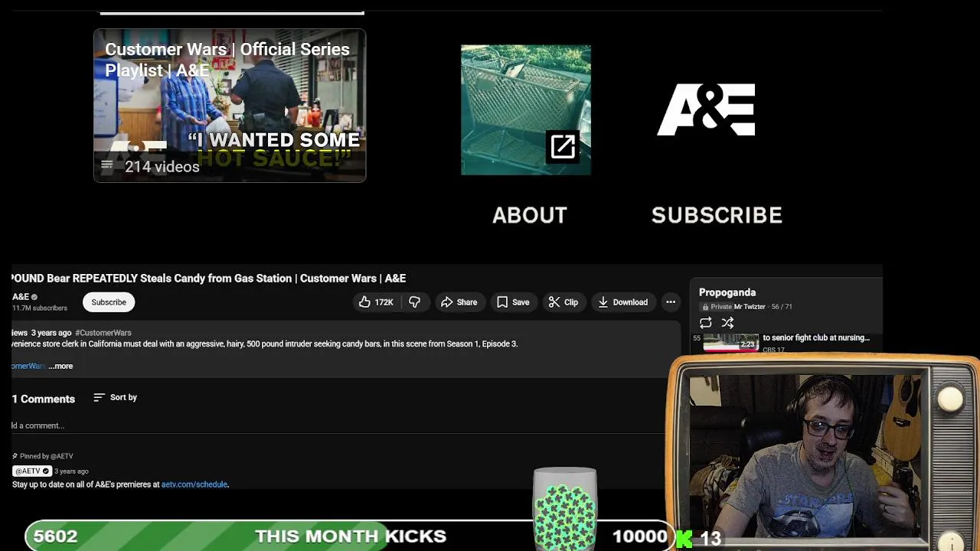Image resolution: width=980 pixels, height=551 pixels.
Task: Click the ABOUT end-screen label
Action: click(x=530, y=215)
